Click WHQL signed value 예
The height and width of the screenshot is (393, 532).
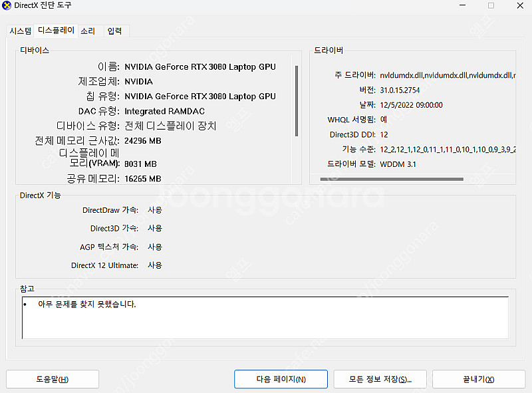coord(384,120)
